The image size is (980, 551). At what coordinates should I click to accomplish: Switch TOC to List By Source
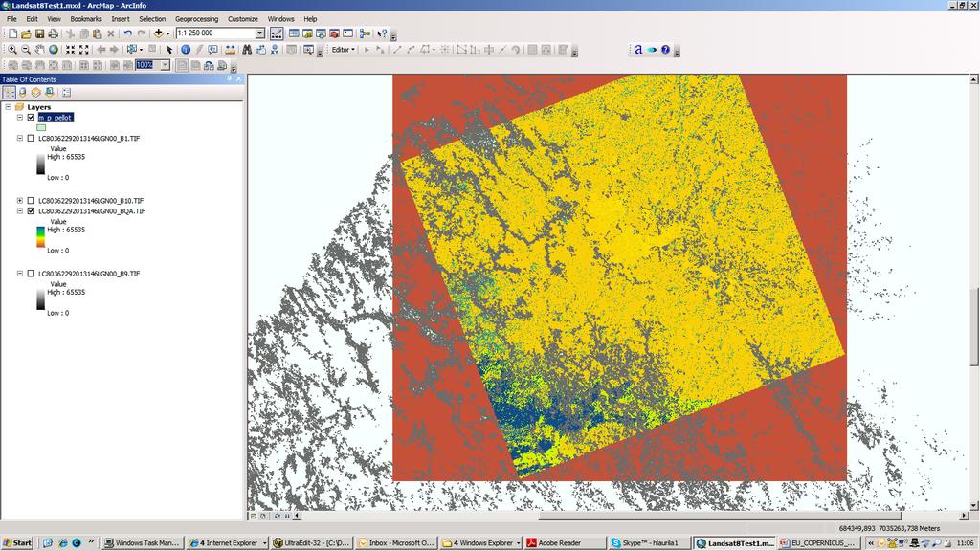(23, 93)
